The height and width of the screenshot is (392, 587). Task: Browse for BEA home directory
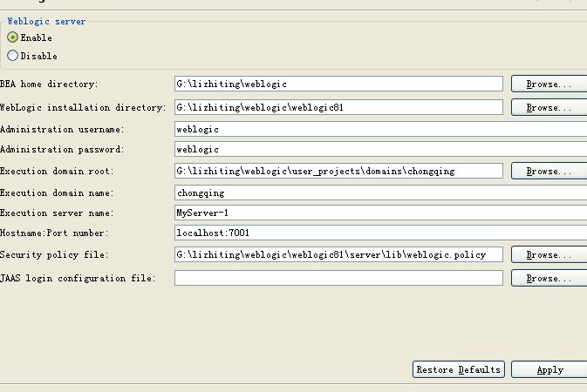549,84
